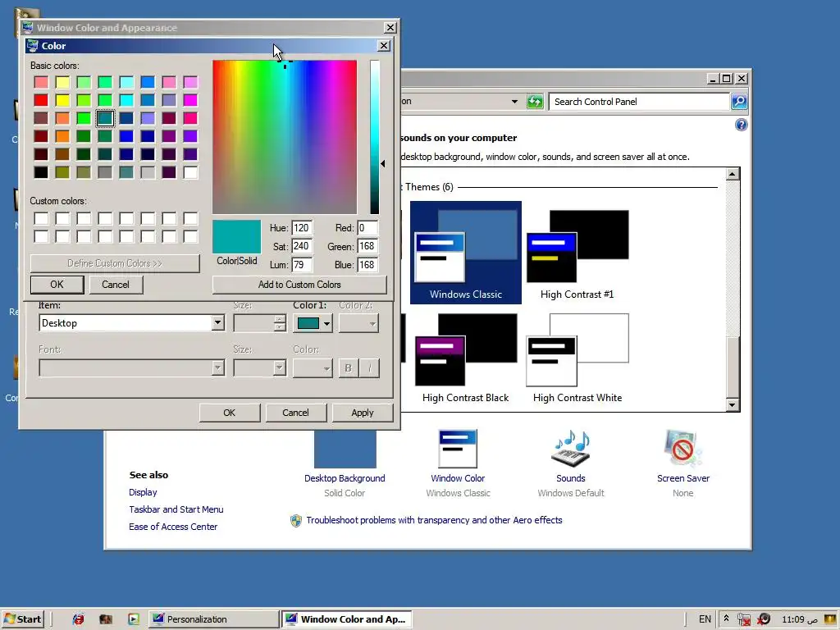This screenshot has width=840, height=630.
Task: Click Cancel in Window Color and Appearance dialog
Action: [x=295, y=413]
